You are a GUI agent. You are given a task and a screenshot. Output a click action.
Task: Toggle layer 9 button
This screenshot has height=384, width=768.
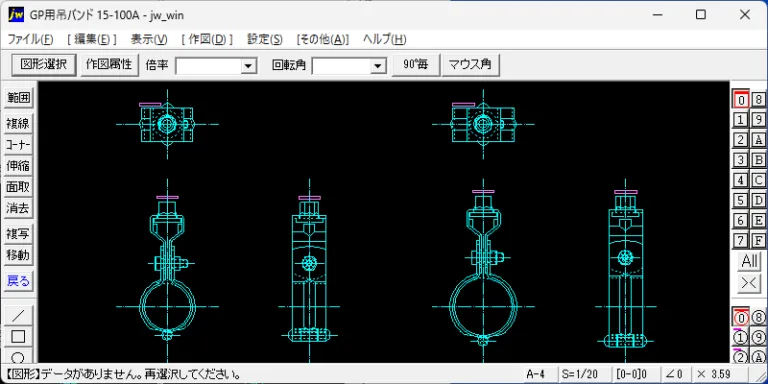(x=758, y=120)
